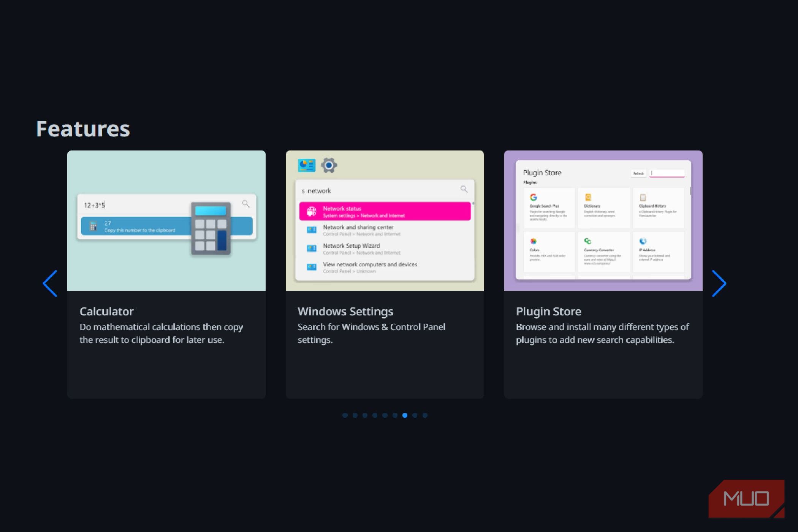Click the magnifier icon in the network search box

[464, 189]
